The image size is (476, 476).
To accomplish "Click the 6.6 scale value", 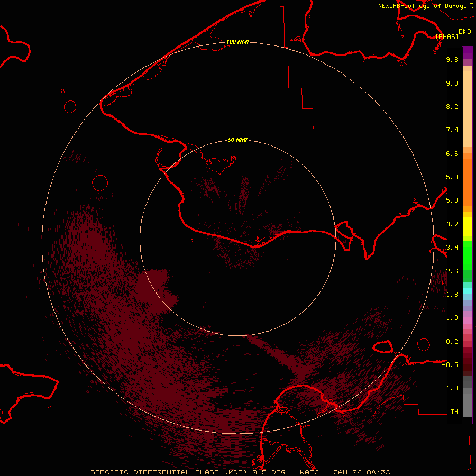I will [x=452, y=153].
